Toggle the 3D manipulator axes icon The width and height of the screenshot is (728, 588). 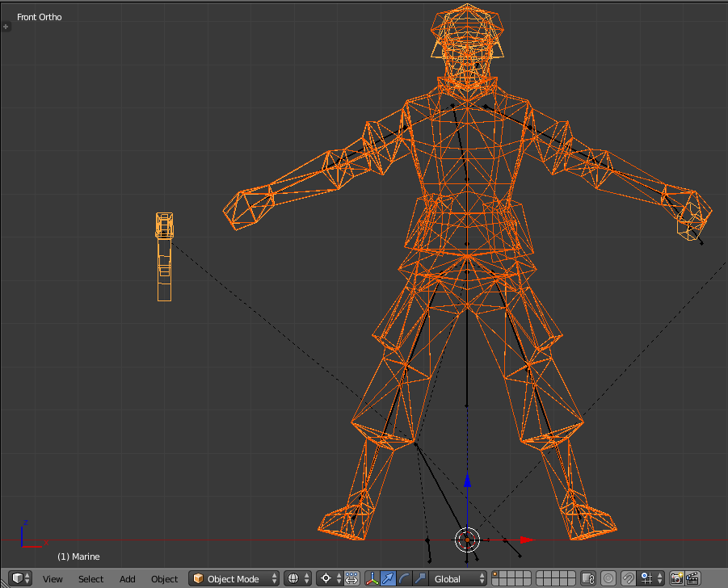(x=372, y=579)
